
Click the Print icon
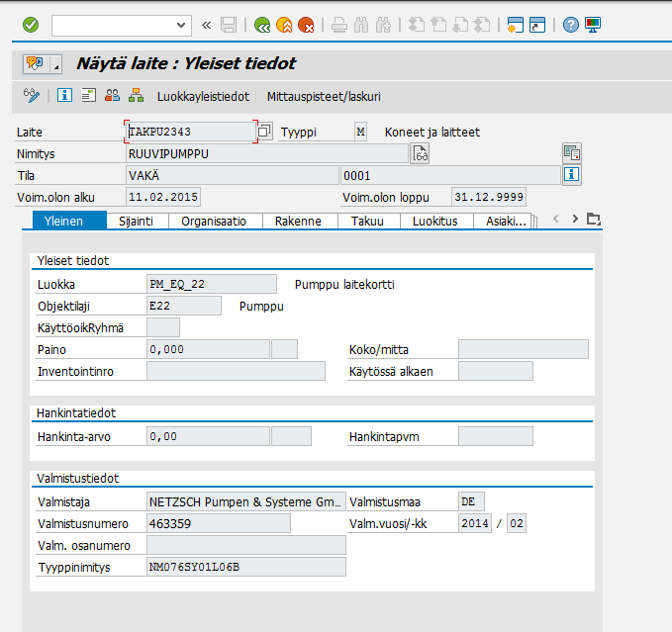pyautogui.click(x=339, y=26)
